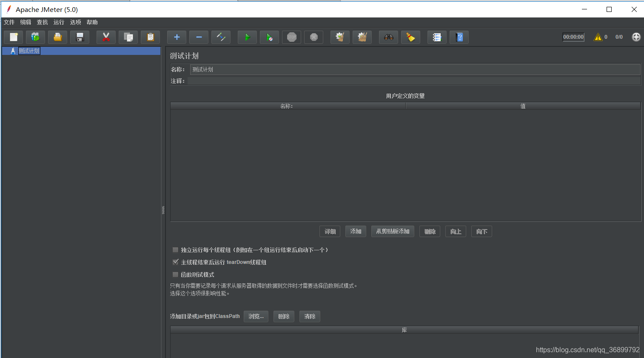Click the 向下 button
Screen dimensions: 644x358
click(482, 232)
